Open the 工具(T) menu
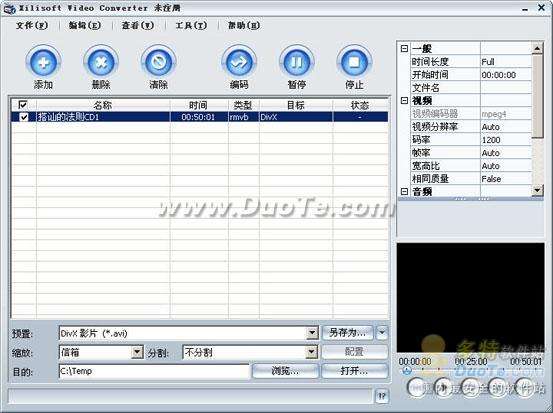The width and height of the screenshot is (553, 413). click(191, 25)
